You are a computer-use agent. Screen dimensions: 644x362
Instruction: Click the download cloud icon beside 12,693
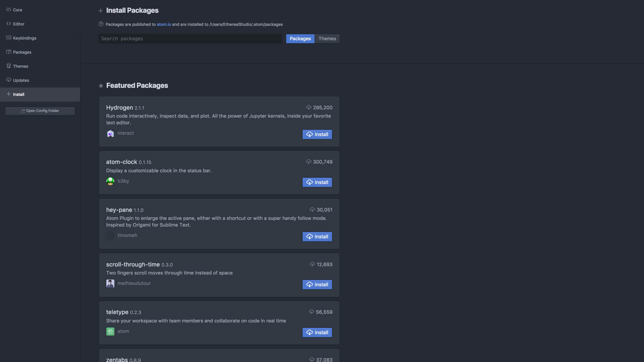tap(312, 264)
